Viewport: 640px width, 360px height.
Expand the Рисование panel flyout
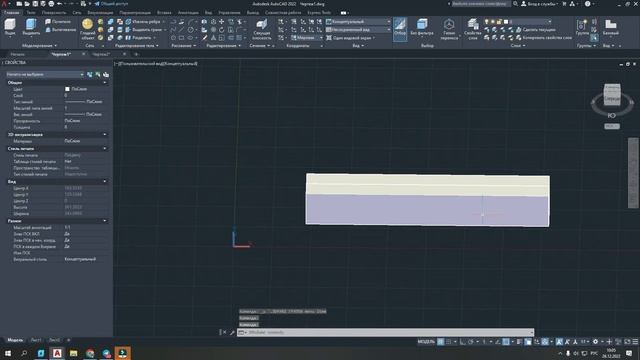click(x=183, y=46)
